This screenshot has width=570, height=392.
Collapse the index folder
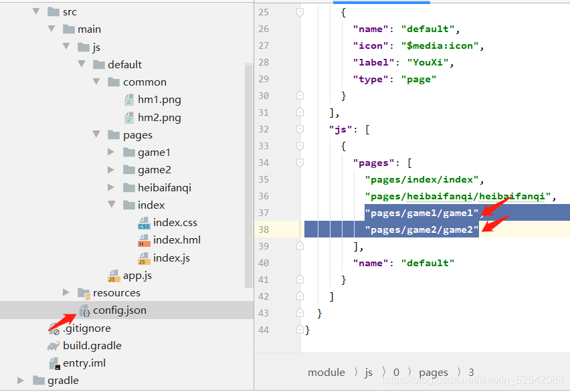click(111, 205)
